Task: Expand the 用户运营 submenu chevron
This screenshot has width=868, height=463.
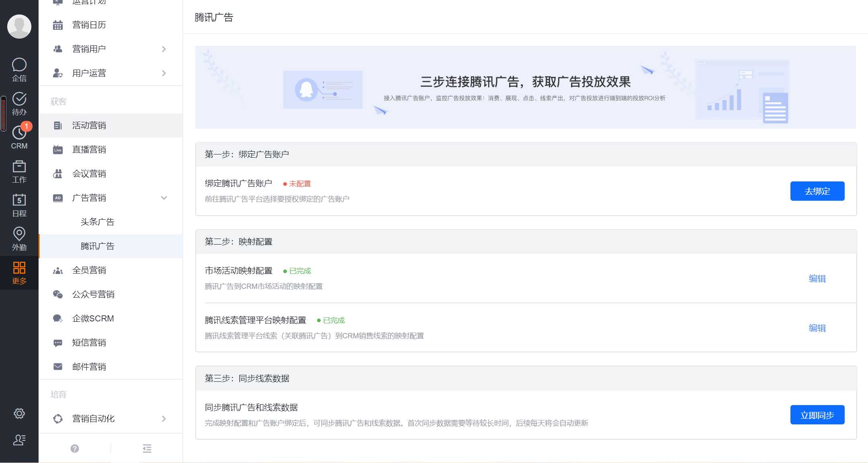Action: [164, 73]
